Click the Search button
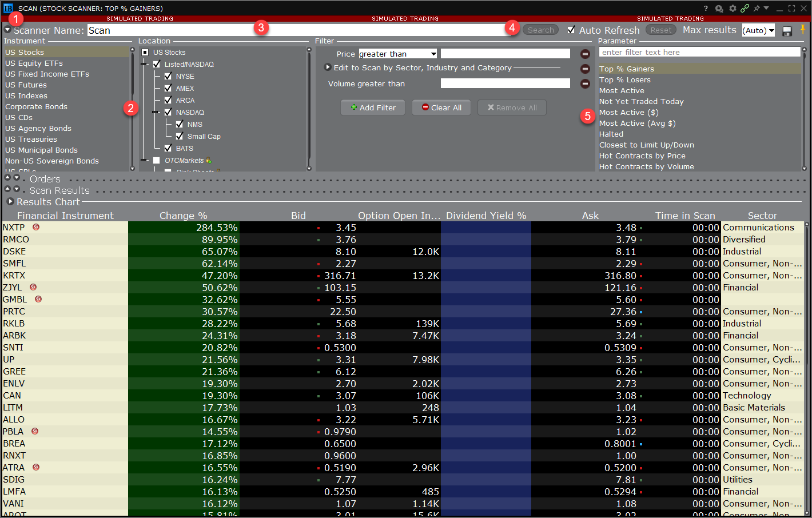Screen dimensions: 812x518 540,30
